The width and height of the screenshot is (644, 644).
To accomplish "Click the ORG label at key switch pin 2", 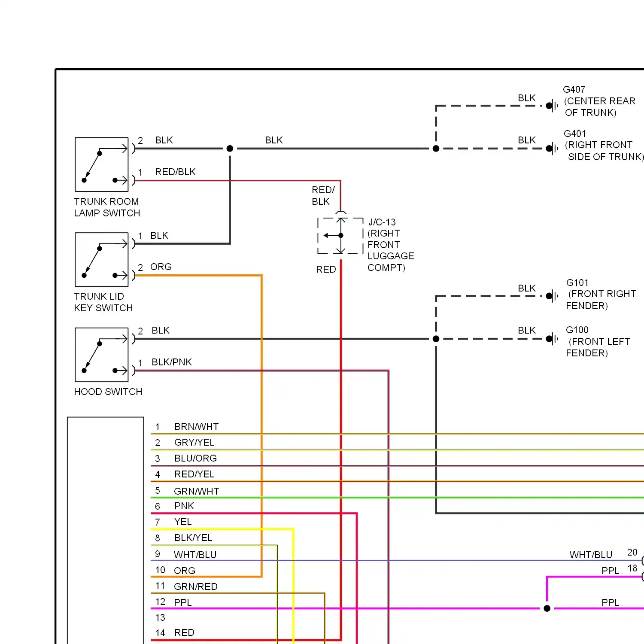I will (x=161, y=267).
